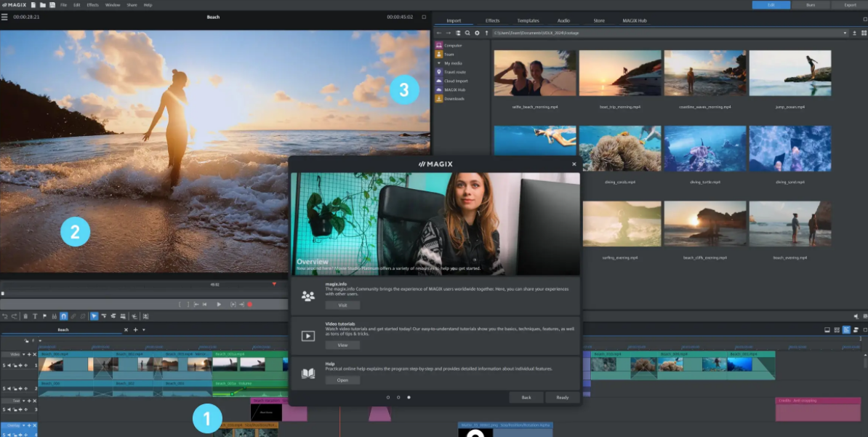
Task: Close the MAGIX welcome dialog
Action: coord(574,164)
